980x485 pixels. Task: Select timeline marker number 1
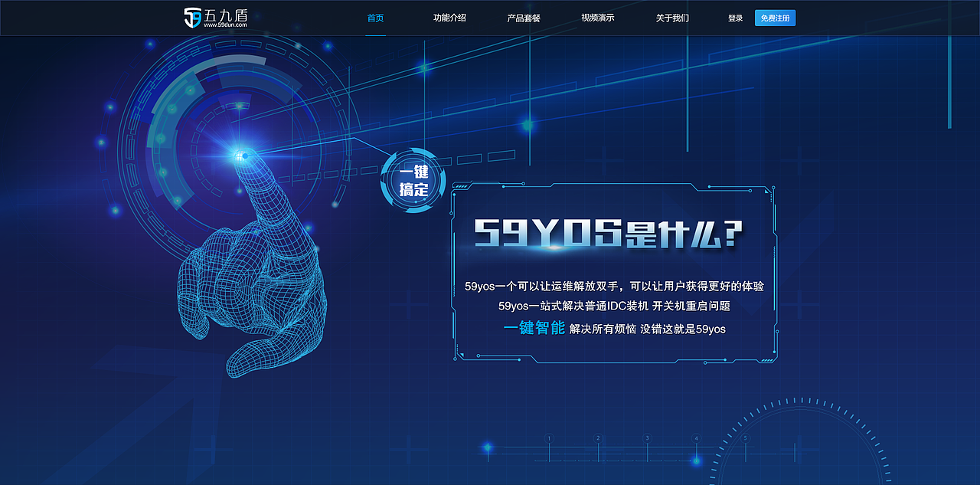549,438
